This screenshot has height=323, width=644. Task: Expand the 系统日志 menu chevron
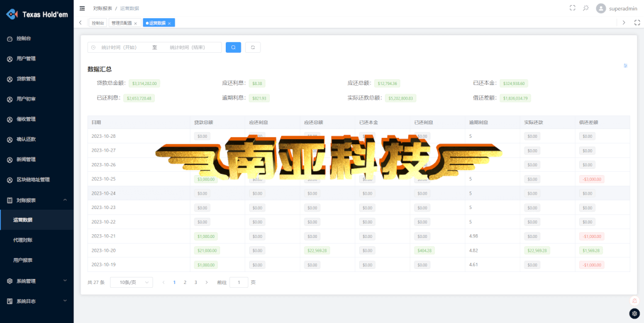coord(65,301)
